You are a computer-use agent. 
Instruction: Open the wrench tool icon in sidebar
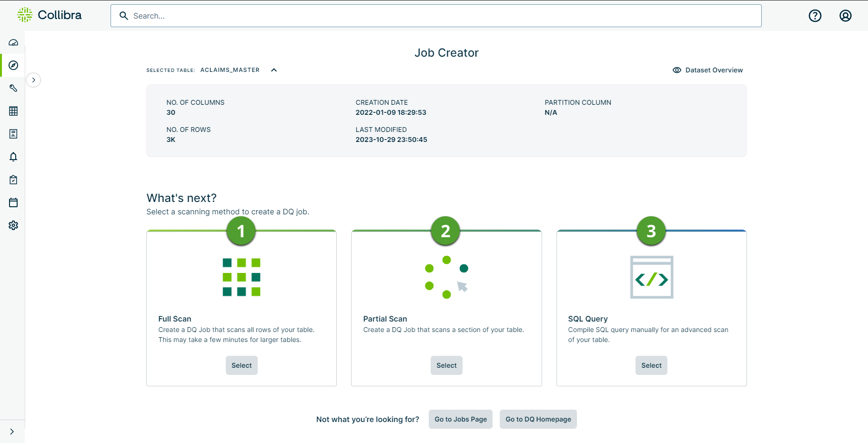(13, 88)
